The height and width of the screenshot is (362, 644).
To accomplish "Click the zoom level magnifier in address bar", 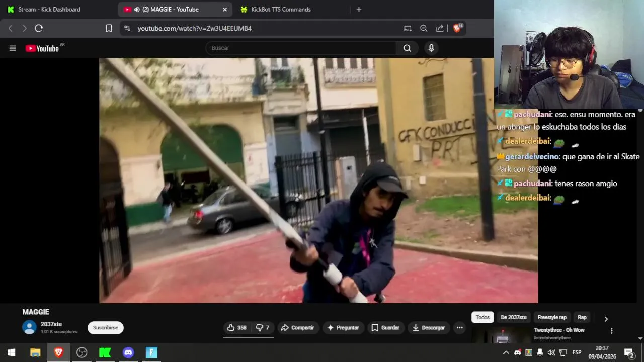I will click(x=424, y=28).
